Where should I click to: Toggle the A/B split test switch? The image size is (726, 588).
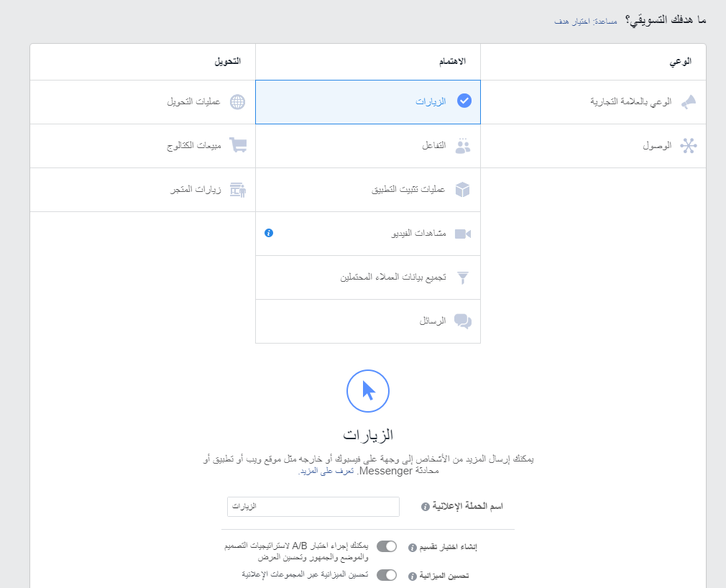[x=386, y=546]
